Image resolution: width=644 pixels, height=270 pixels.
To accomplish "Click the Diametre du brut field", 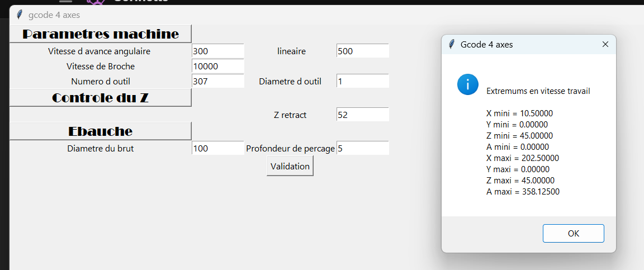I will [217, 148].
